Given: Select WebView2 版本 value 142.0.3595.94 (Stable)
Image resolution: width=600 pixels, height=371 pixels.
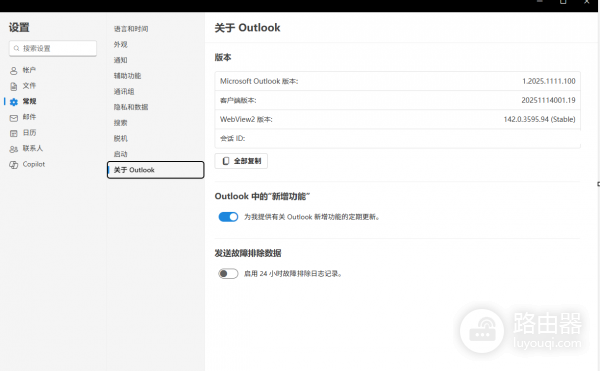Looking at the screenshot, I should 539,119.
